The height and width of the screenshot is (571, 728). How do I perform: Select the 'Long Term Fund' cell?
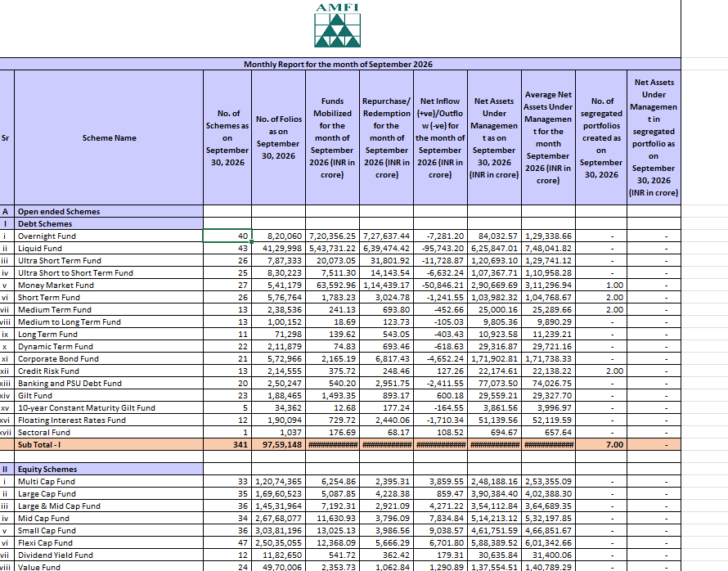pyautogui.click(x=109, y=335)
